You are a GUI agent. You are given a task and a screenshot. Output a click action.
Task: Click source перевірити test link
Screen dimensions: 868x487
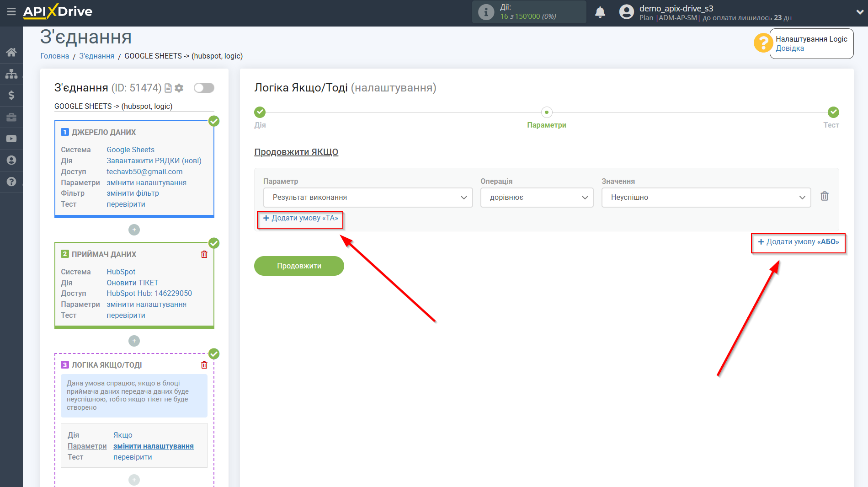pos(126,204)
